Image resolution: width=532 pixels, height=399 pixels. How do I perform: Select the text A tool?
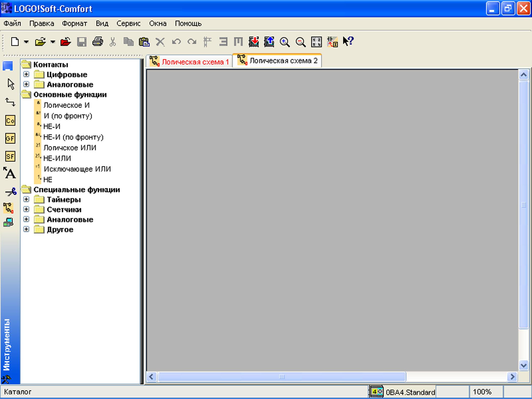click(10, 173)
